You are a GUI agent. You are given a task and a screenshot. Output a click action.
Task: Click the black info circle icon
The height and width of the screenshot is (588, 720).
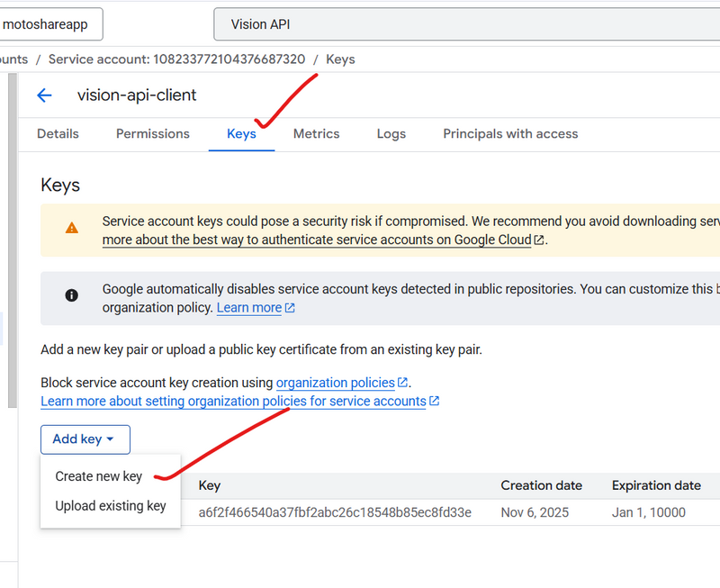click(72, 295)
